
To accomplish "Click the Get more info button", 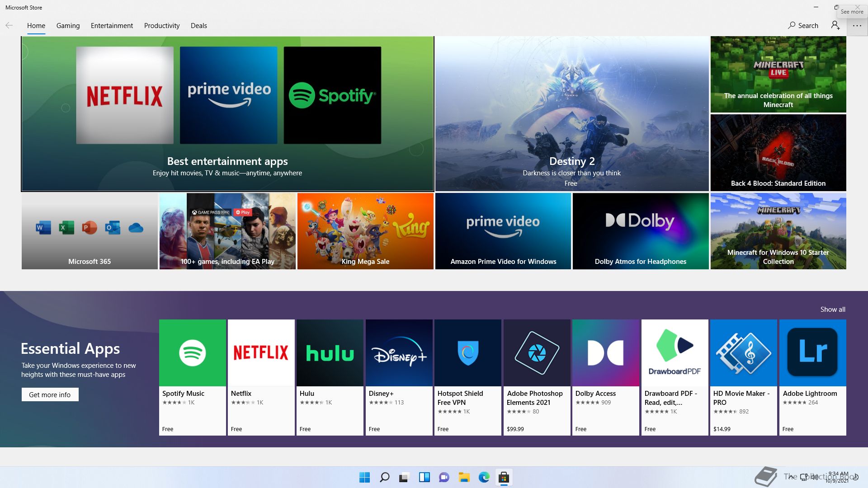I will [x=50, y=394].
